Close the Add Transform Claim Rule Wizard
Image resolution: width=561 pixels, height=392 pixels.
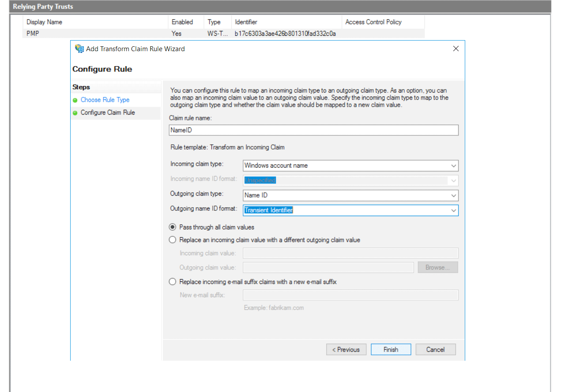[x=456, y=49]
